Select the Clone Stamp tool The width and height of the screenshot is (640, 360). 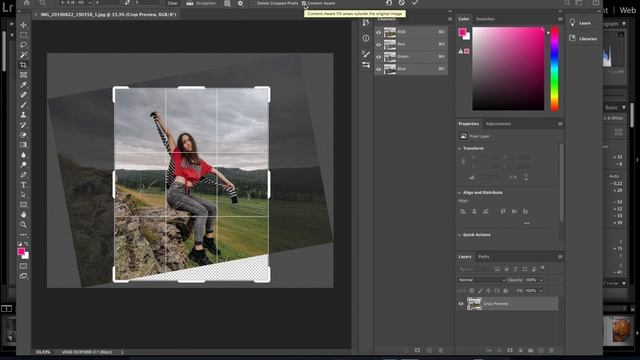pos(23,115)
